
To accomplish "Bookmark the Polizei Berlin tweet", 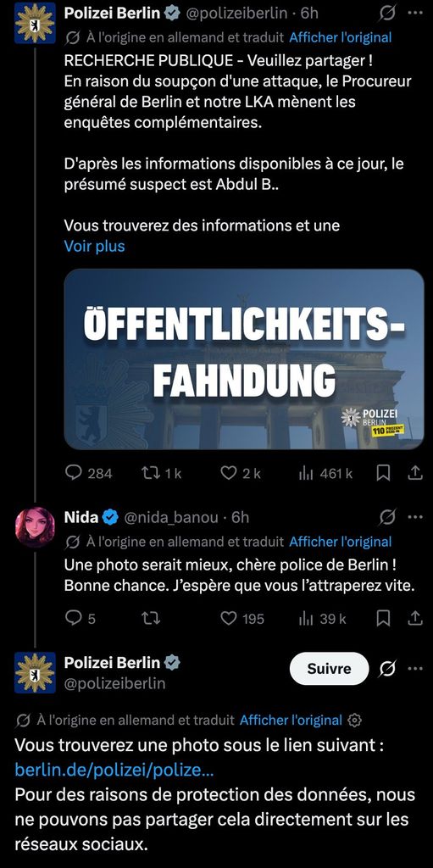I will click(x=383, y=473).
